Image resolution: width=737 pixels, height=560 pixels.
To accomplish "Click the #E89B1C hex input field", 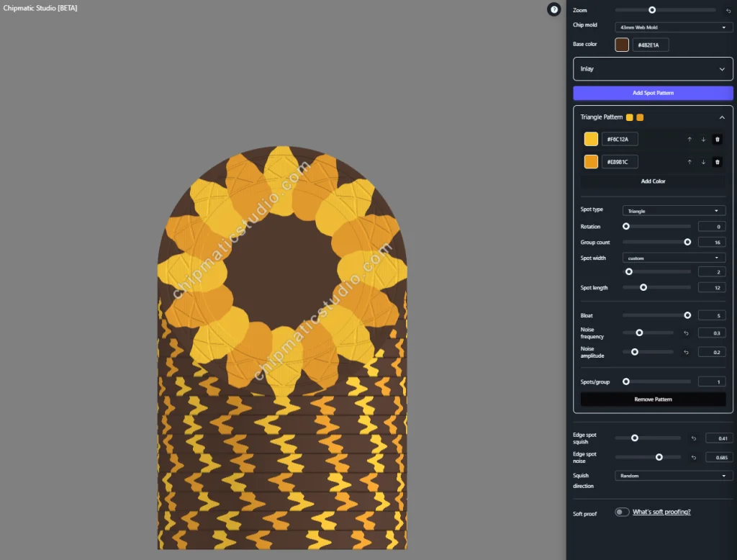I will (x=620, y=162).
